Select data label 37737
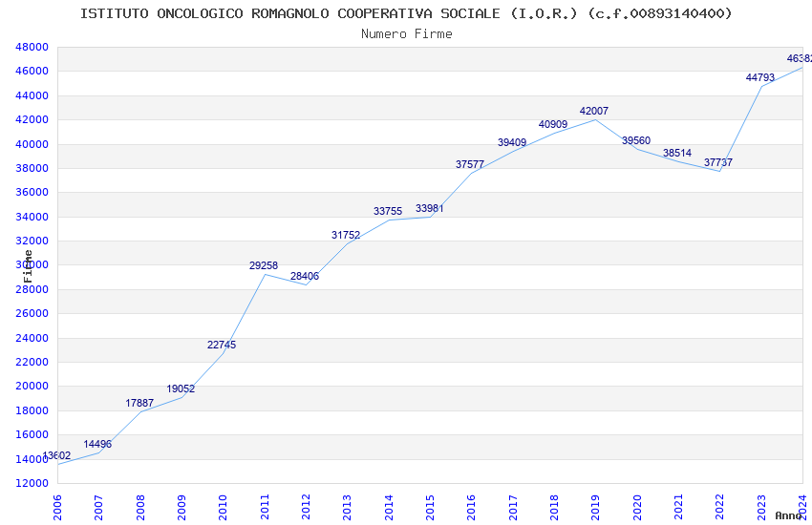The width and height of the screenshot is (812, 525). (718, 162)
